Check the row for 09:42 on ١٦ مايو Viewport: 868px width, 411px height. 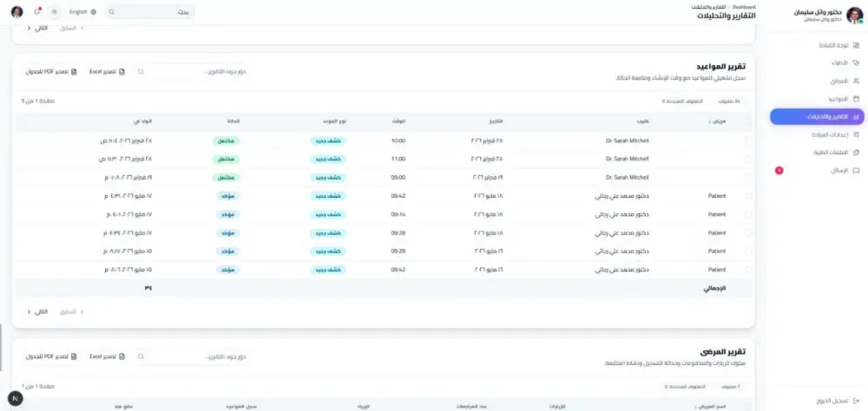[748, 270]
